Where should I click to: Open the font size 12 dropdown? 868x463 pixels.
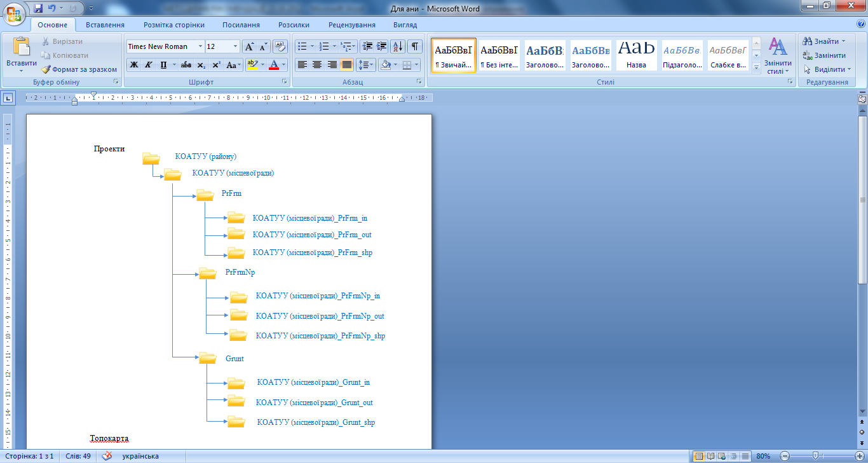tap(236, 46)
